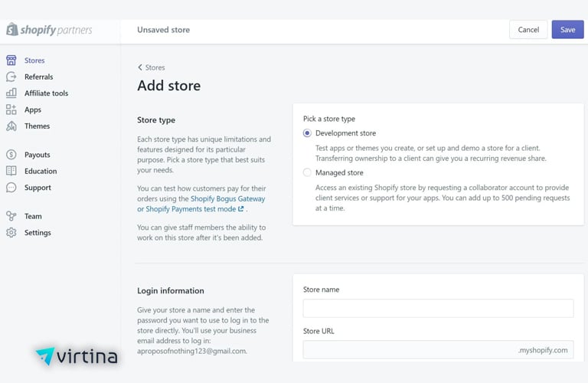Click the Save button
Screen dimensions: 588x383
point(567,30)
